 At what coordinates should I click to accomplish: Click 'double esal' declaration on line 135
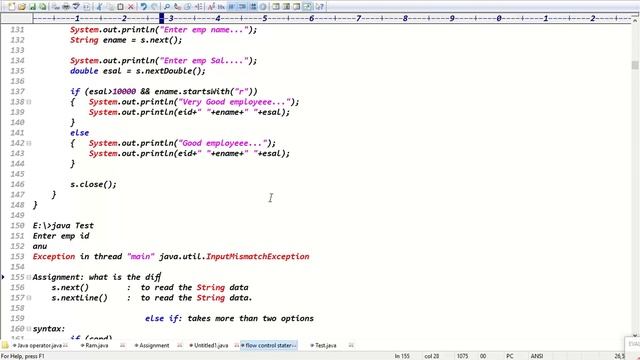96,71
